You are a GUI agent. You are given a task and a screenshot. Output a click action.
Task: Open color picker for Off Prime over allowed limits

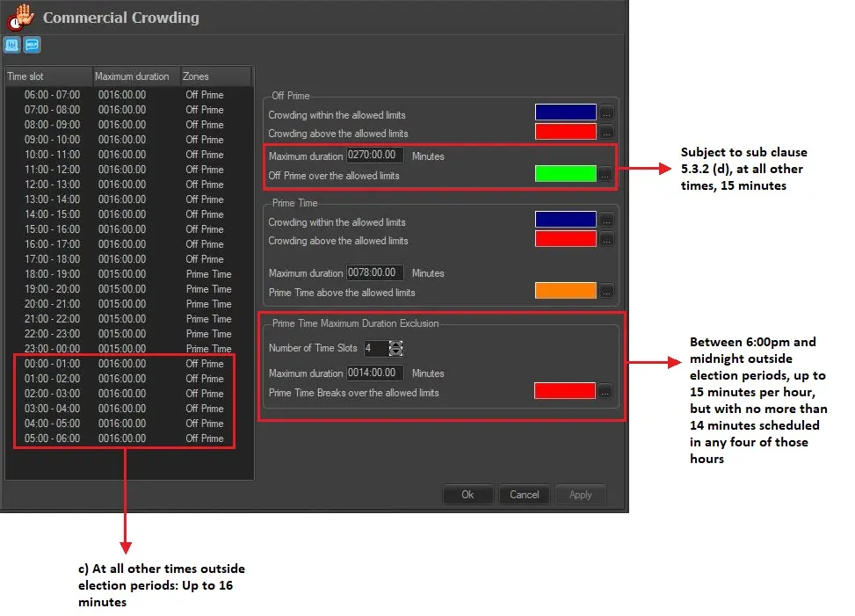pyautogui.click(x=606, y=174)
